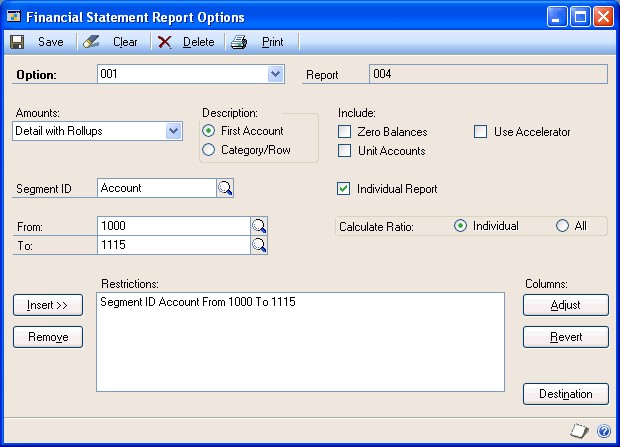The height and width of the screenshot is (447, 620).
Task: Minimize the Financial Statement Report Options window
Action: point(557,17)
